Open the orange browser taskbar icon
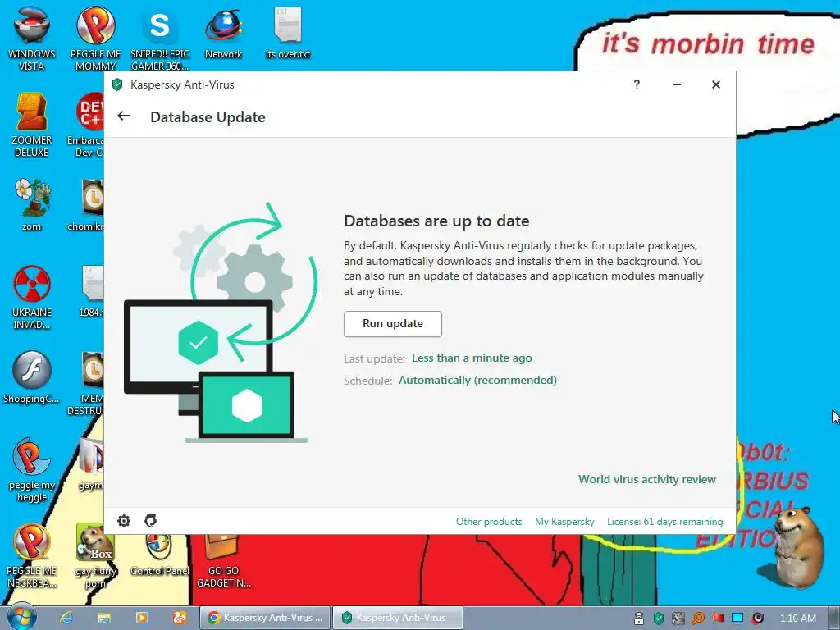Screen dimensions: 840x630 point(180,618)
